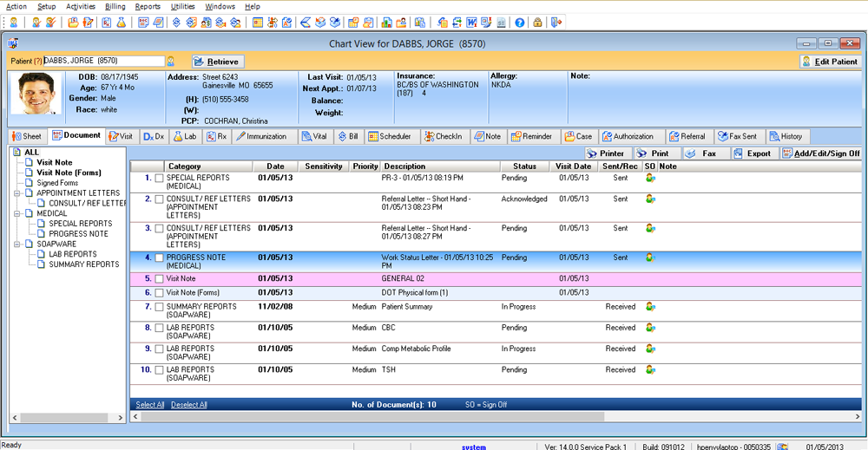Select LAB REPORTS in document tree
868x450 pixels.
(x=73, y=254)
